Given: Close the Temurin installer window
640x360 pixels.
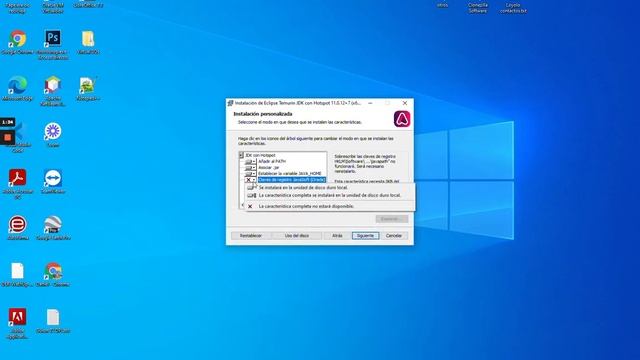Looking at the screenshot, I should click(405, 103).
